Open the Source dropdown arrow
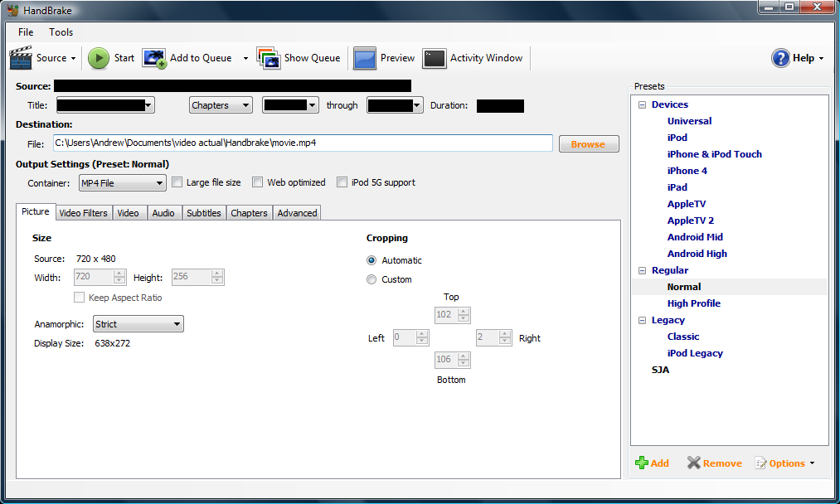Image resolution: width=840 pixels, height=504 pixels. (74, 58)
